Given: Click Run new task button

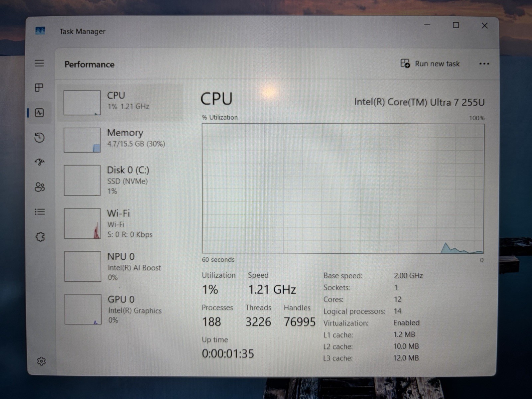Looking at the screenshot, I should point(430,64).
